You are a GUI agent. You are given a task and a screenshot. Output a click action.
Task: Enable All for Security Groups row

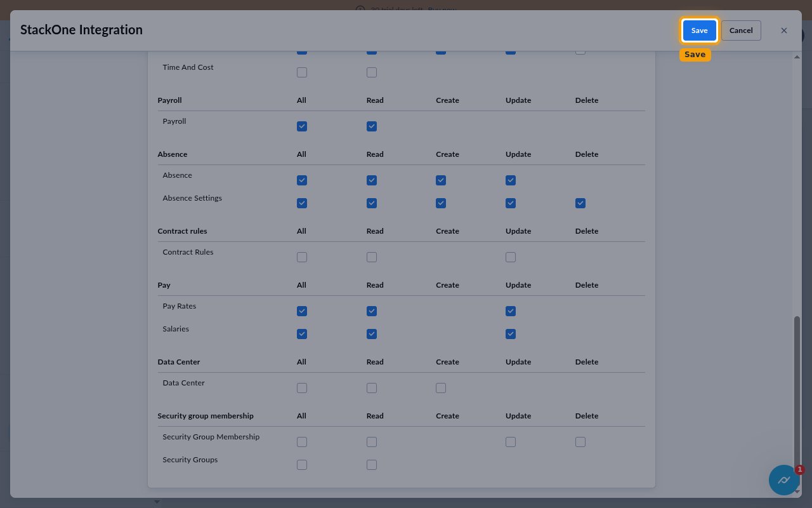click(302, 465)
